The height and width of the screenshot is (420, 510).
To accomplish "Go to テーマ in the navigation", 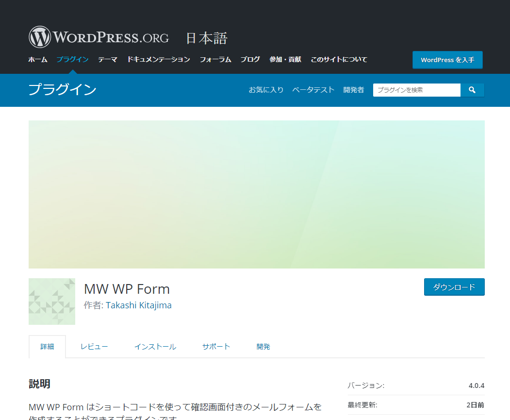I will (108, 60).
